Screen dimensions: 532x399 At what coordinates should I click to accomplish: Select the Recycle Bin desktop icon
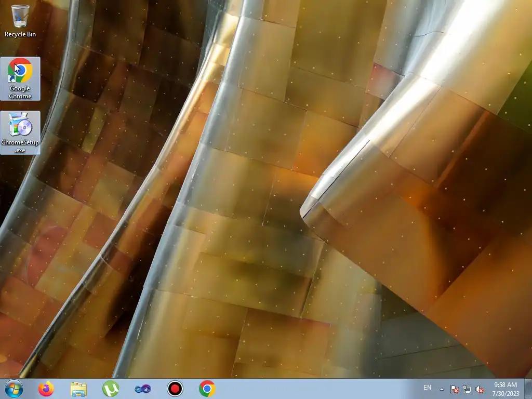click(x=20, y=20)
